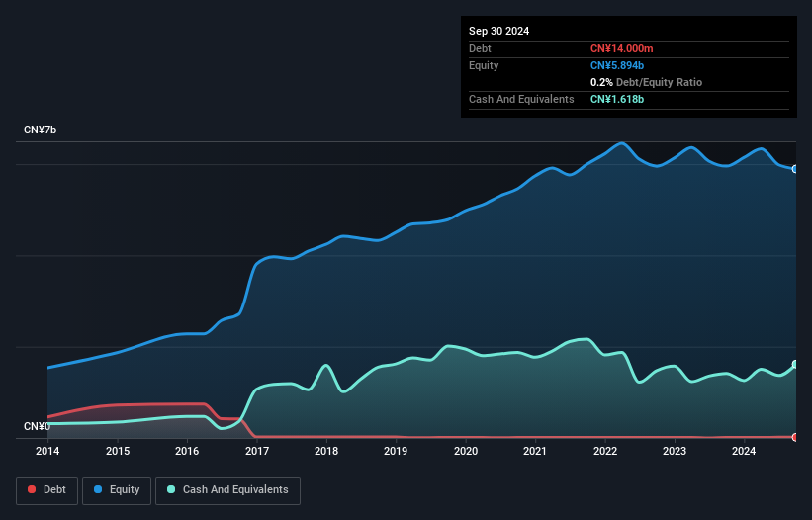Toggle the Cash And Equivalents legend button

tap(227, 490)
